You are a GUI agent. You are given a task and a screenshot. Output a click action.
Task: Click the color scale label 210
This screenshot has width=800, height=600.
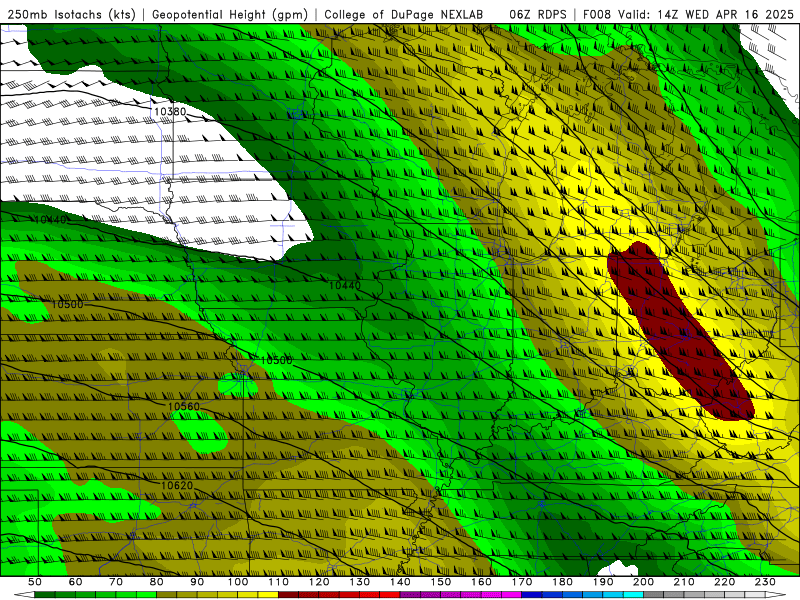[x=684, y=582]
